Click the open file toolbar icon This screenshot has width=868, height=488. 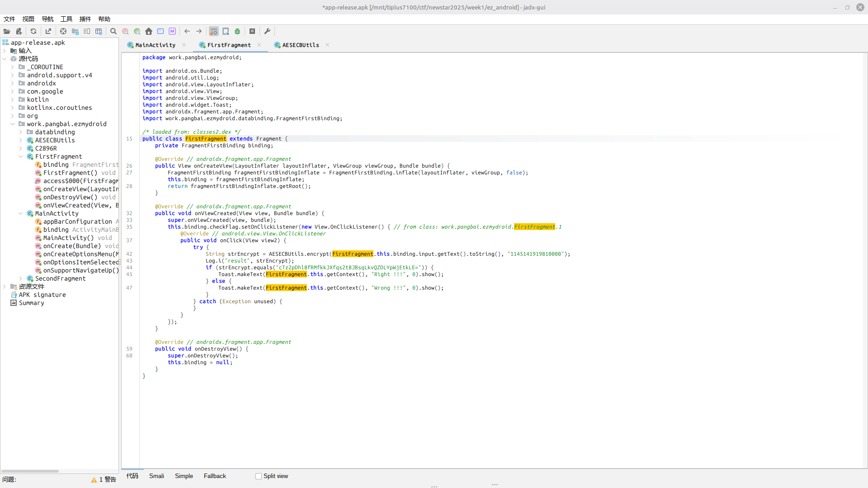point(7,31)
